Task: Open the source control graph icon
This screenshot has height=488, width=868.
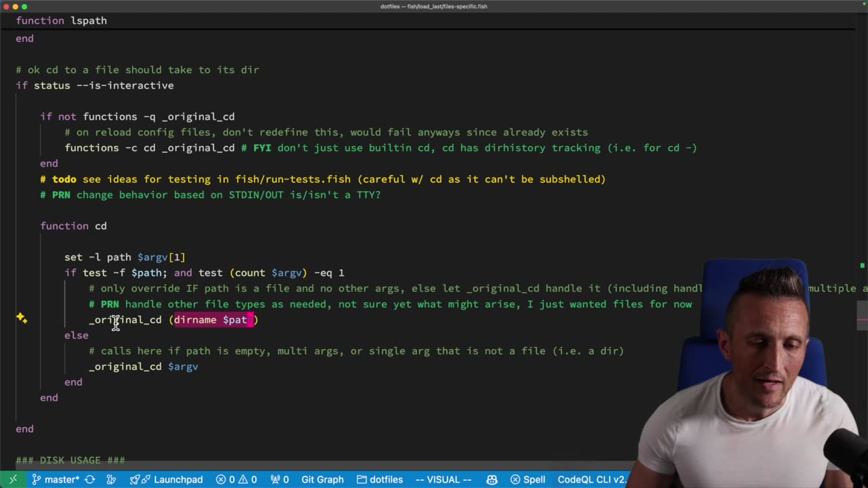Action: click(x=112, y=479)
